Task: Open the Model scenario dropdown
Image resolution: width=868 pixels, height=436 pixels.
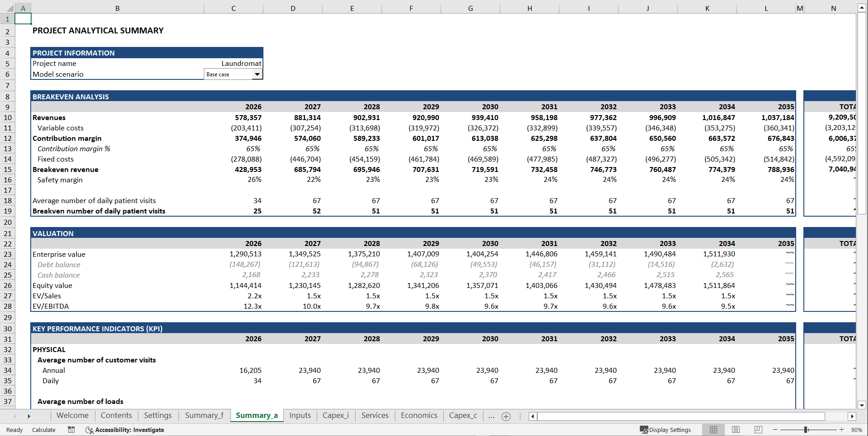Action: click(258, 74)
